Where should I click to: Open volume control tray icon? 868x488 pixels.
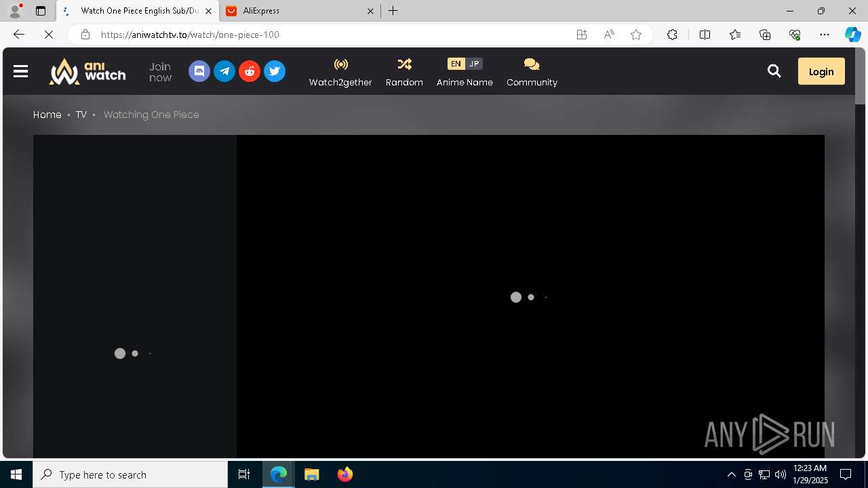click(x=780, y=474)
